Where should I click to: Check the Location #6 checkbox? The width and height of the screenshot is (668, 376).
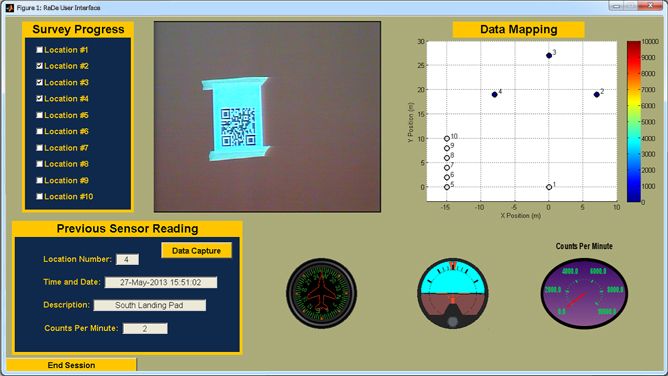pyautogui.click(x=40, y=131)
